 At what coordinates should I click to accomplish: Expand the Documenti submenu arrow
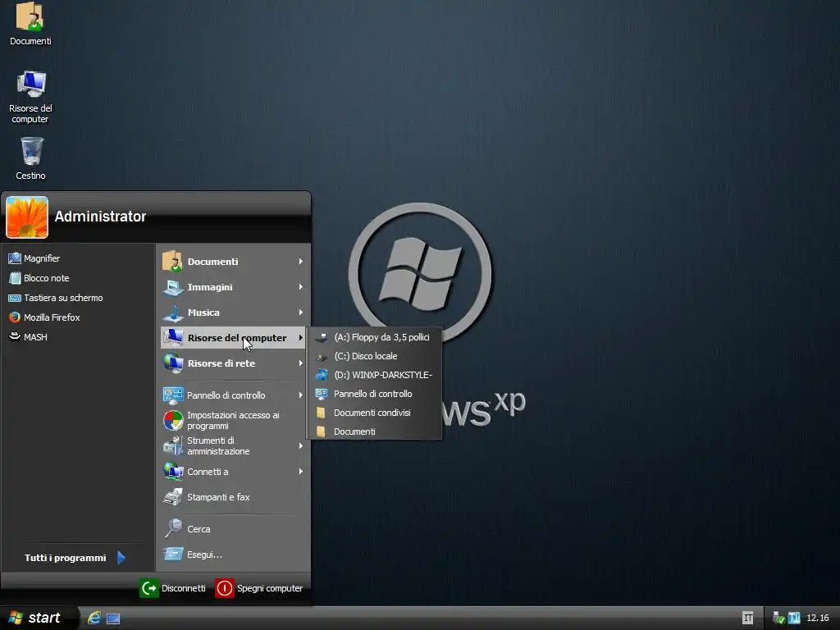point(300,262)
